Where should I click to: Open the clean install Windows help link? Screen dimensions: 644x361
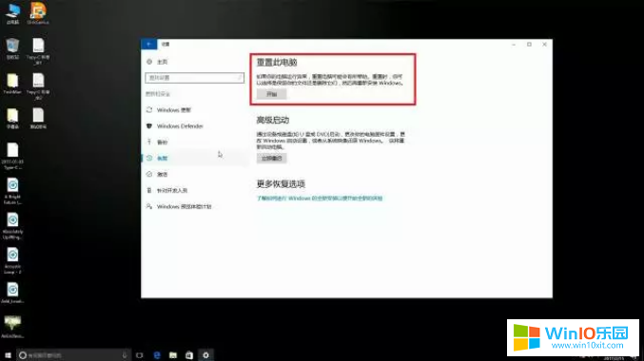(320, 199)
